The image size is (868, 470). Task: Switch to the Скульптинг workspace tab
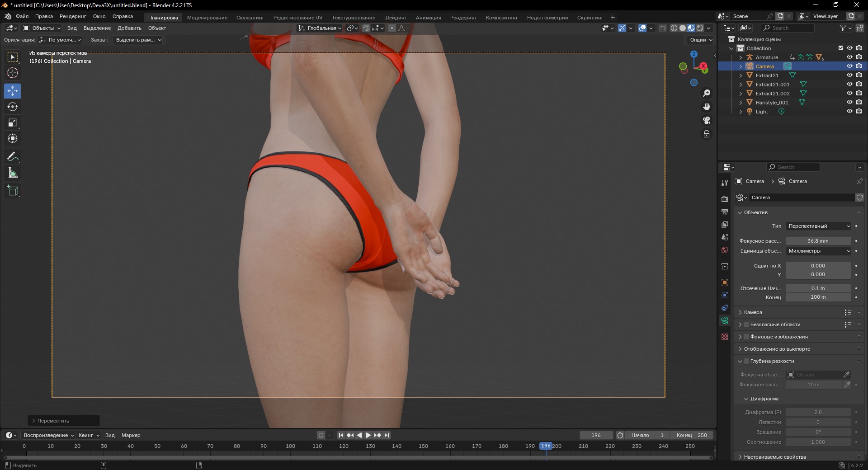point(250,18)
